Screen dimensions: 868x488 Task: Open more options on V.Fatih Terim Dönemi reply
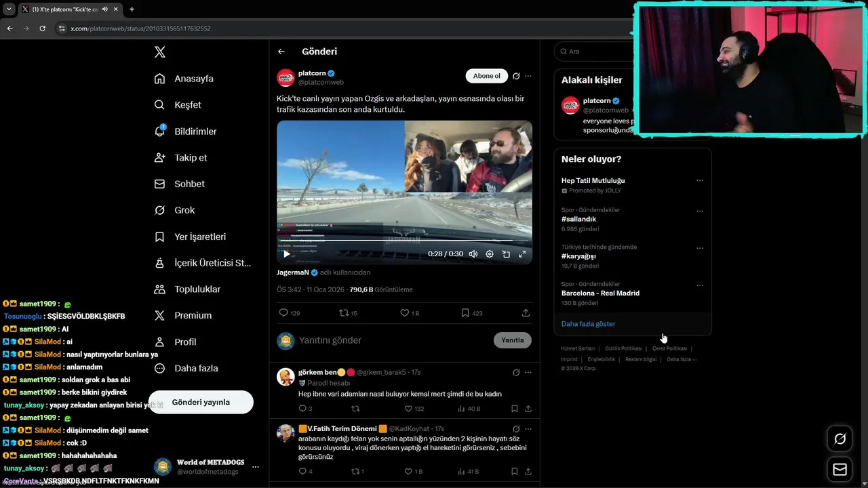pos(528,429)
